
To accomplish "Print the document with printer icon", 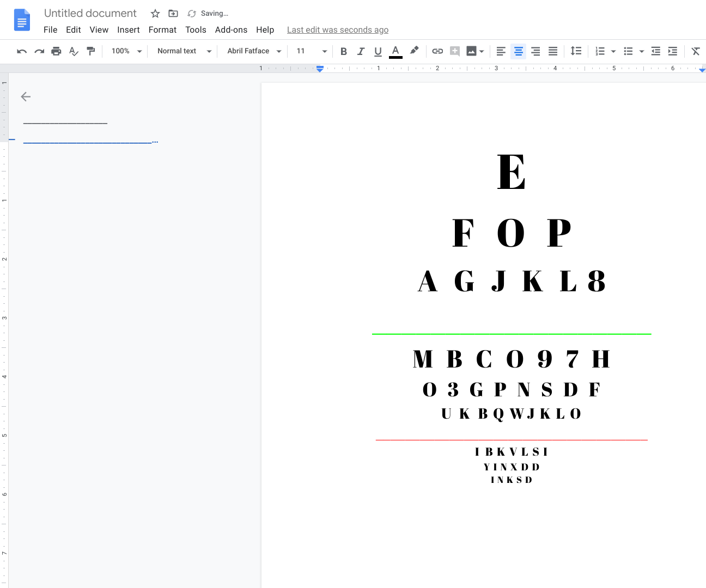I will [x=56, y=51].
